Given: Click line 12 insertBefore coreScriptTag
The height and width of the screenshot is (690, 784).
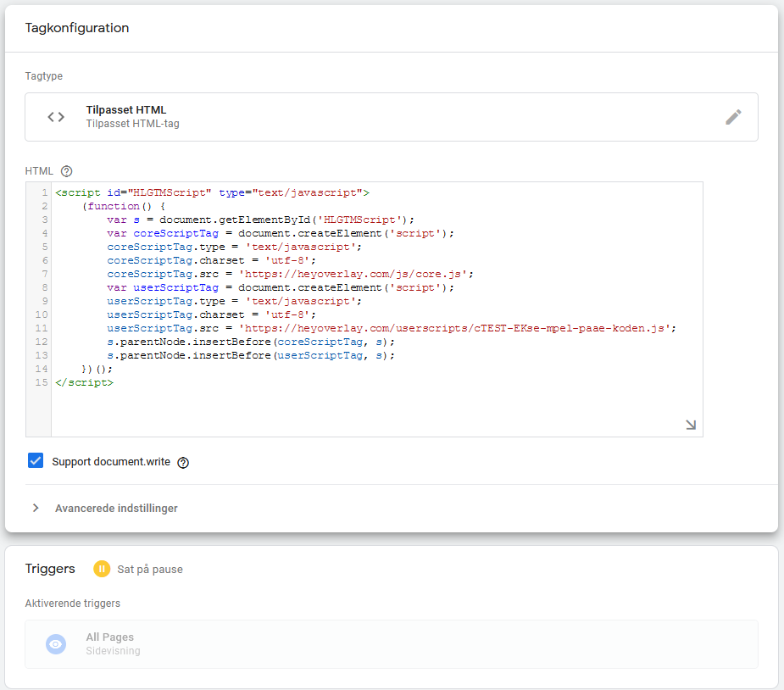Looking at the screenshot, I should tap(251, 342).
